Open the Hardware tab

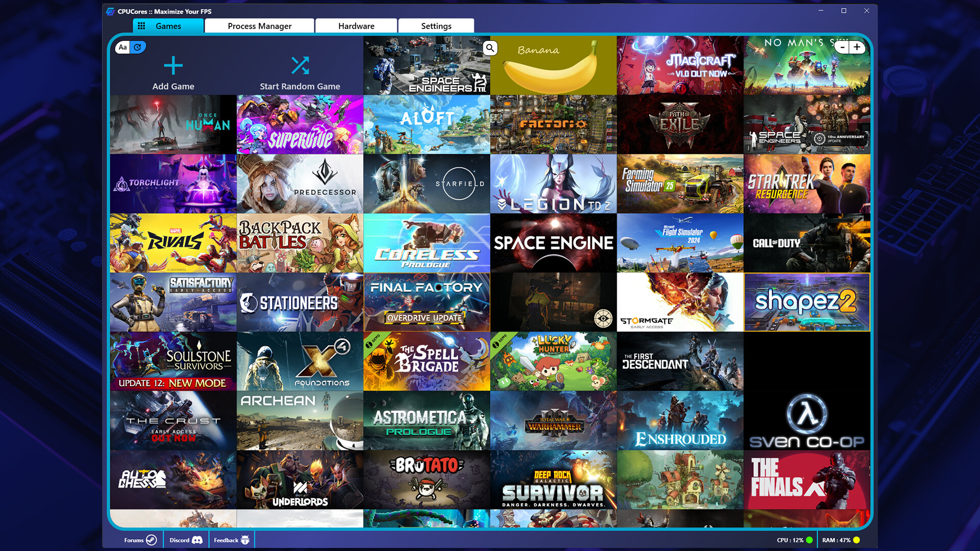pyautogui.click(x=356, y=26)
